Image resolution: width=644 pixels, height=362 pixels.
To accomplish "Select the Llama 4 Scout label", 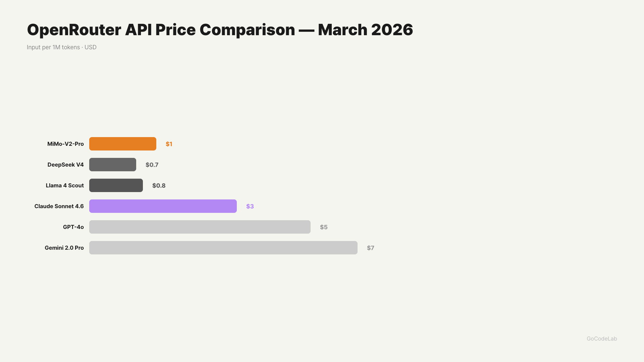I will [65, 185].
